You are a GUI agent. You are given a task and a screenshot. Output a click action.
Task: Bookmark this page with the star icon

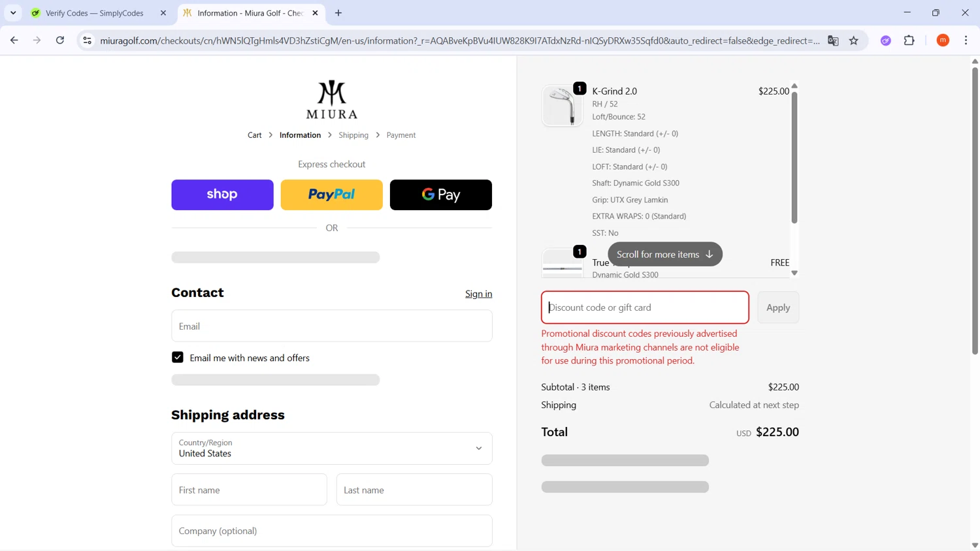click(x=853, y=40)
